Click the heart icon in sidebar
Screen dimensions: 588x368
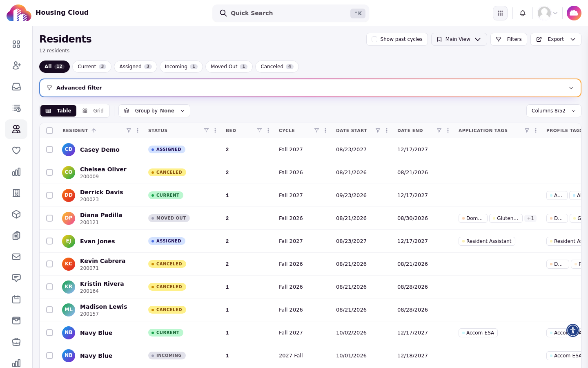click(16, 150)
